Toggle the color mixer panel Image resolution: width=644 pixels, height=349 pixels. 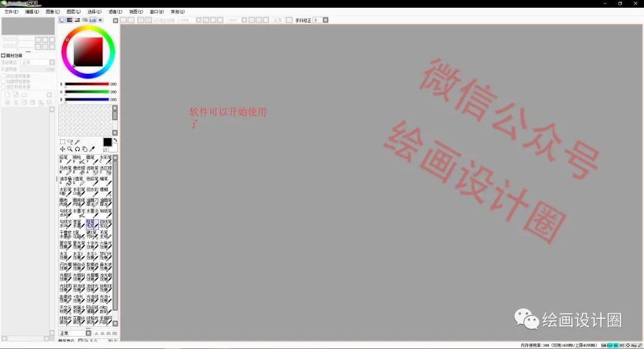point(85,20)
